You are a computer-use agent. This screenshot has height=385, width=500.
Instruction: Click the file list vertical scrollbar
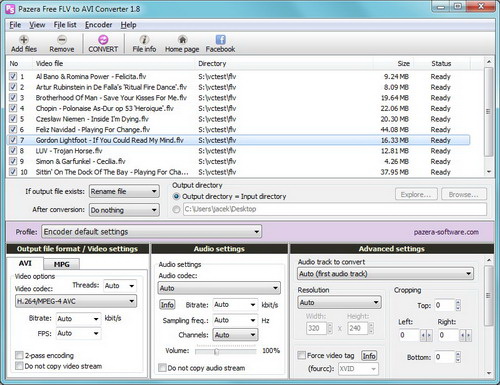488,117
